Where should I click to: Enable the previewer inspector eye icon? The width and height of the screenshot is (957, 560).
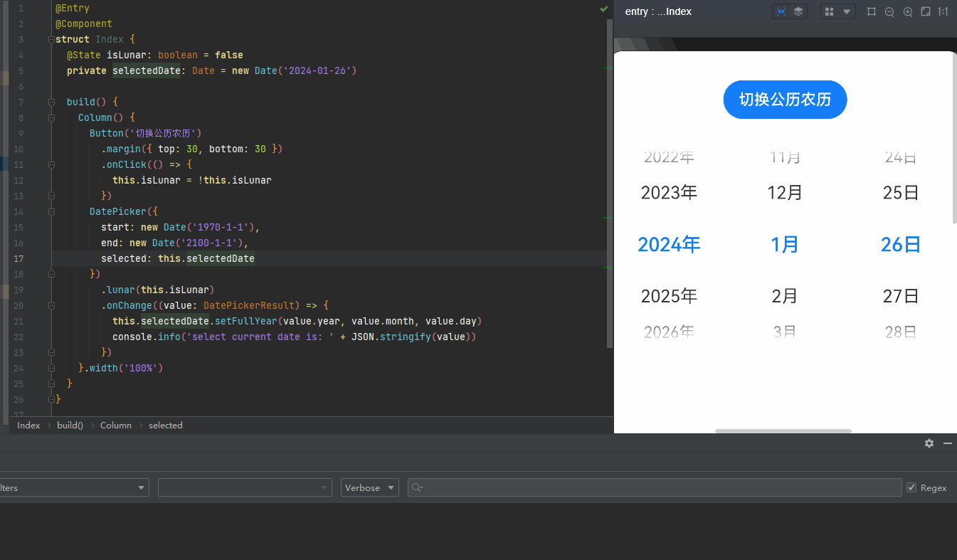(x=781, y=11)
